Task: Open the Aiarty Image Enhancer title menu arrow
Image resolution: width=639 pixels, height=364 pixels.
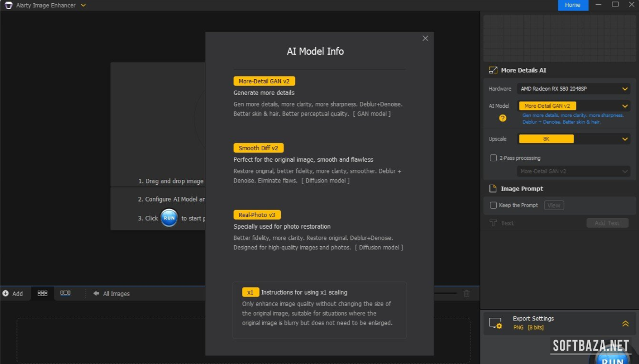Action: (83, 5)
